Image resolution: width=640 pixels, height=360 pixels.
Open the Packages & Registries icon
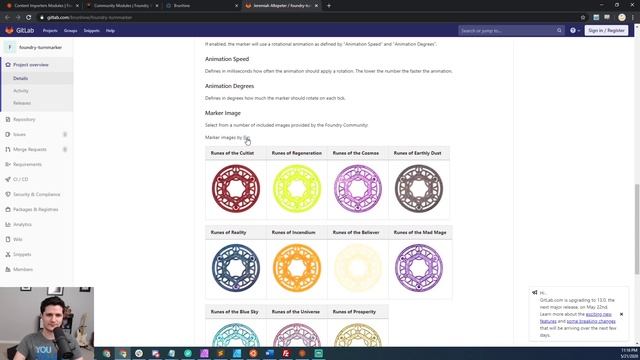[8, 209]
